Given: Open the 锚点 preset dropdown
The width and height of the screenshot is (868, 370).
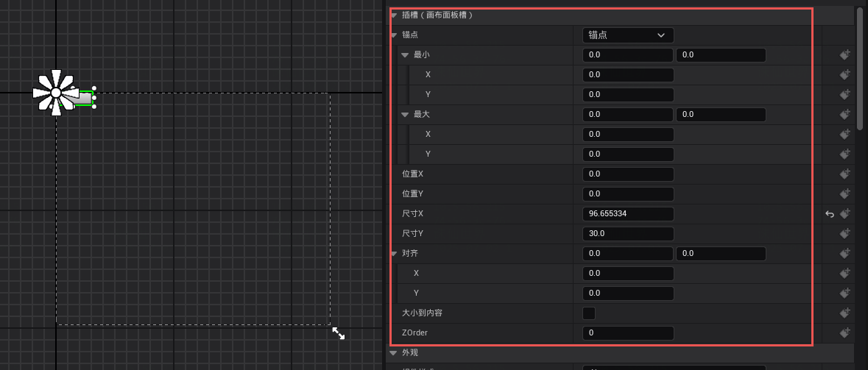Looking at the screenshot, I should (628, 35).
